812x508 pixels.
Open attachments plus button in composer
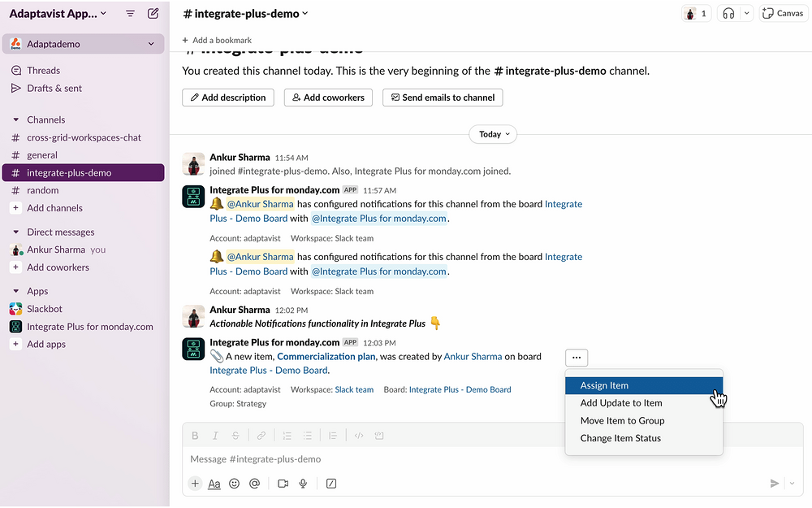pyautogui.click(x=195, y=484)
